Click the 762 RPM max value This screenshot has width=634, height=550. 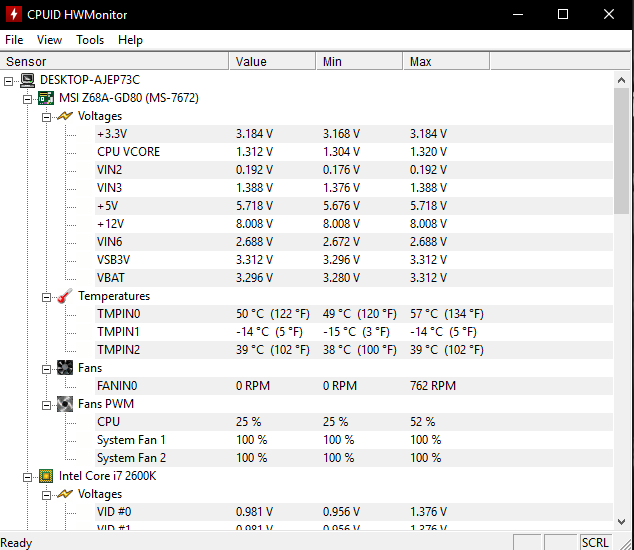[433, 386]
